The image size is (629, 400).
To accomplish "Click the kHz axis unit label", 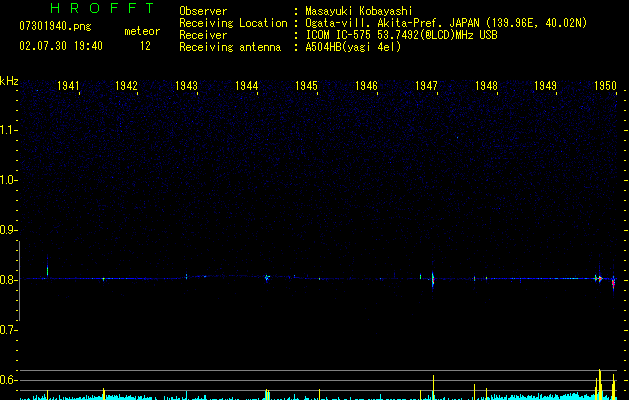I will pos(9,81).
